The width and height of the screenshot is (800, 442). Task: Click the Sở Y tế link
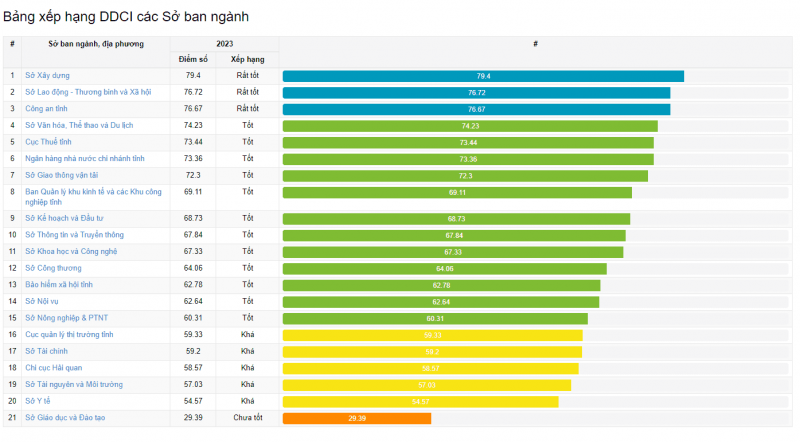click(x=40, y=401)
